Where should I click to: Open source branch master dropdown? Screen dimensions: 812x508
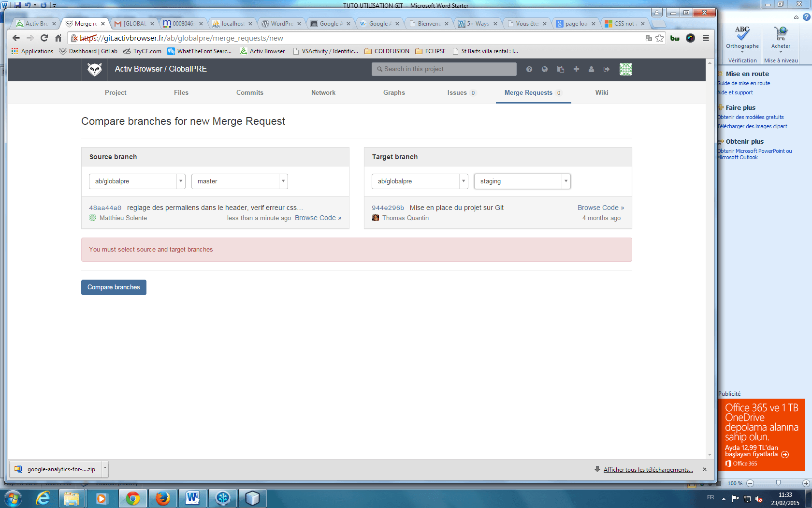point(239,181)
